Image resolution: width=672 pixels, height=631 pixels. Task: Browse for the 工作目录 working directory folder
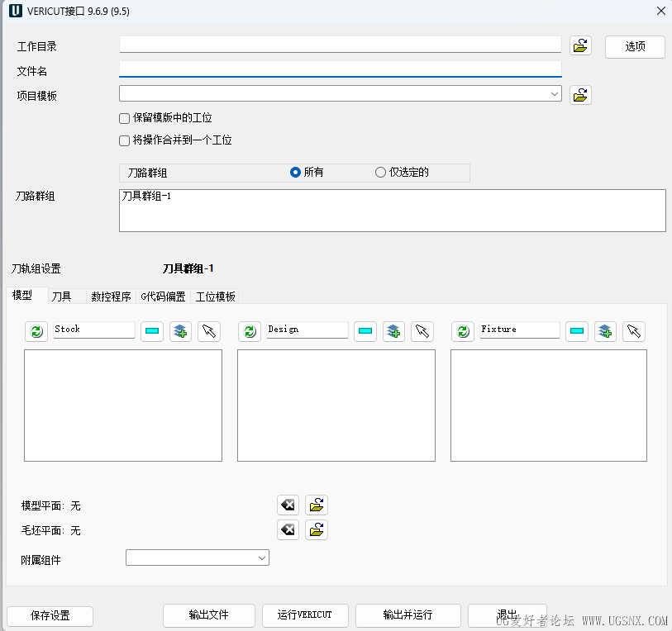tap(580, 45)
